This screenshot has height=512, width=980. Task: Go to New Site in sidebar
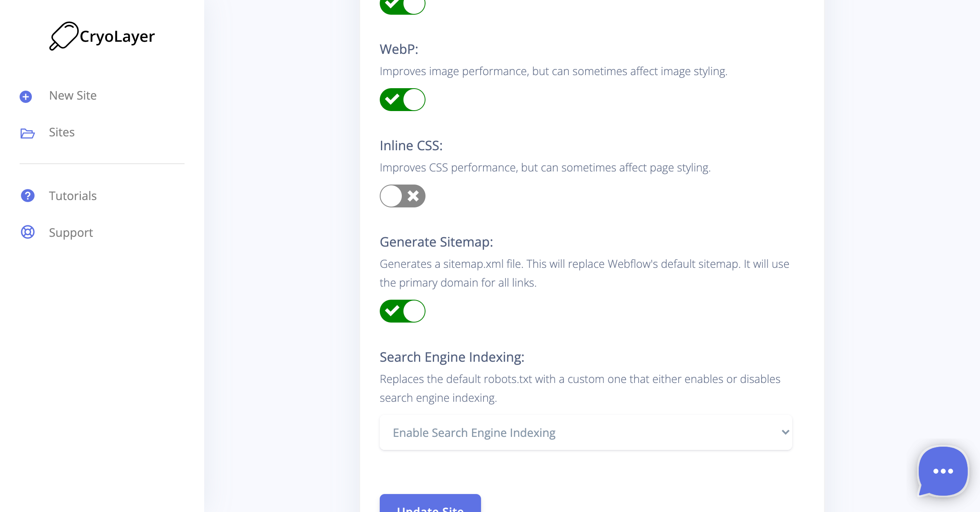tap(73, 96)
